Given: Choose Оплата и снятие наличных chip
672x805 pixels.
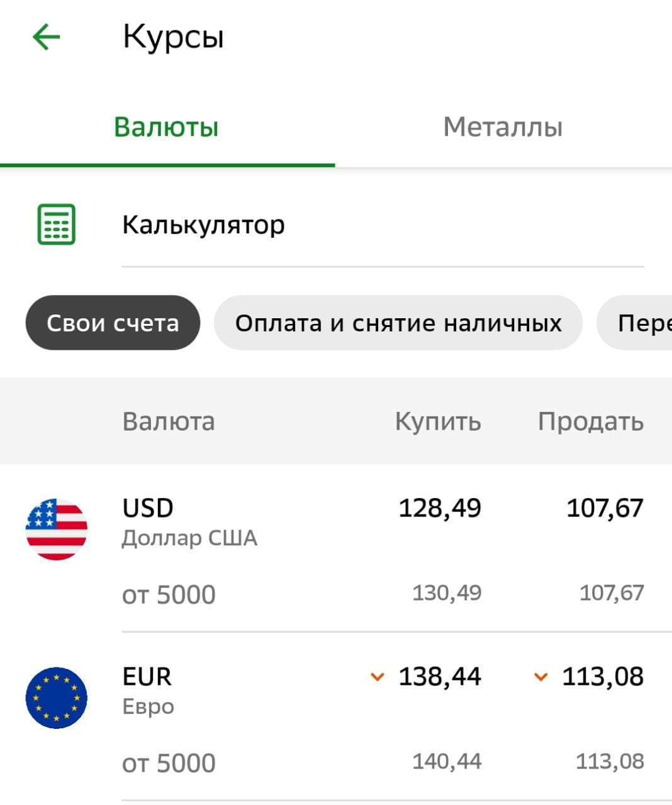Looking at the screenshot, I should click(x=398, y=323).
